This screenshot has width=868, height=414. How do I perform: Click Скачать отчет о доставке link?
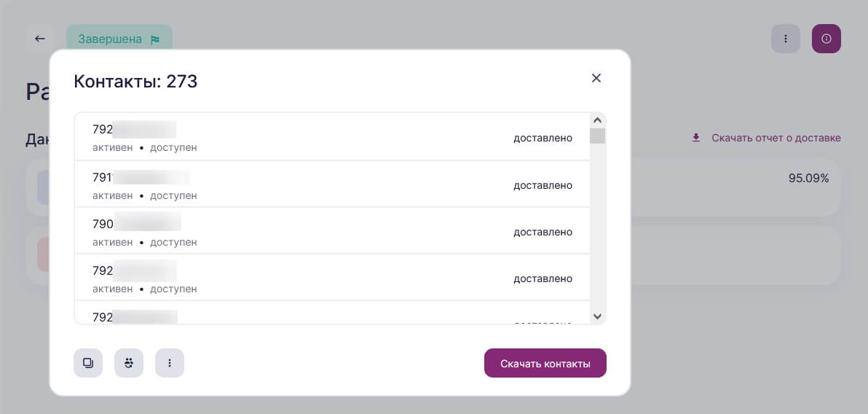pos(776,138)
